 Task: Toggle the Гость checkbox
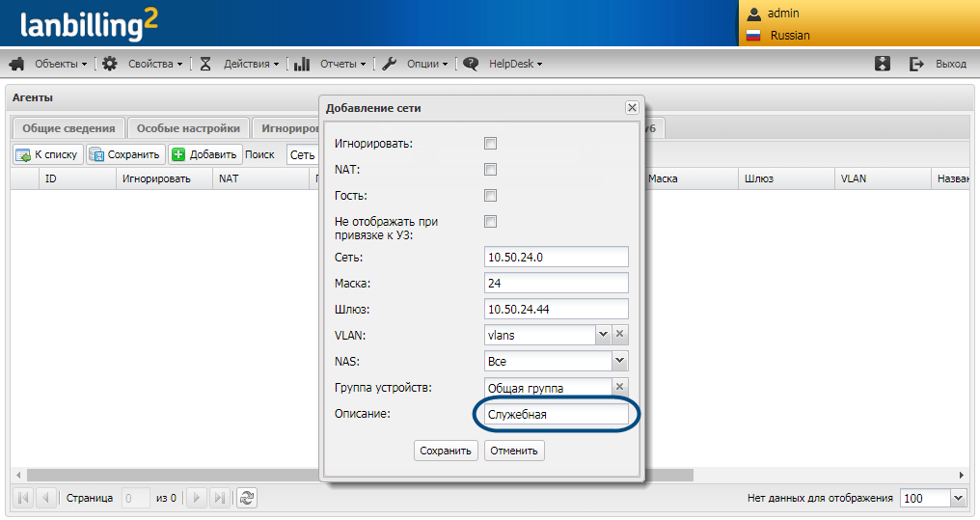click(x=491, y=196)
